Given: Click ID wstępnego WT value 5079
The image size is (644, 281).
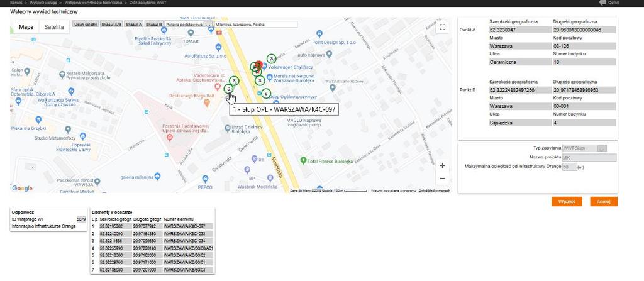Looking at the screenshot, I should click(81, 219).
